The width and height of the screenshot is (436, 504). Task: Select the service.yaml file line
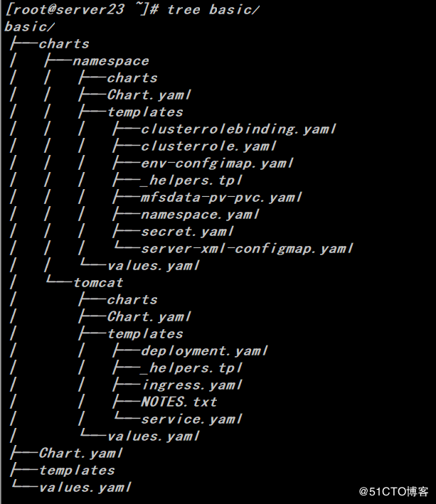pyautogui.click(x=191, y=419)
